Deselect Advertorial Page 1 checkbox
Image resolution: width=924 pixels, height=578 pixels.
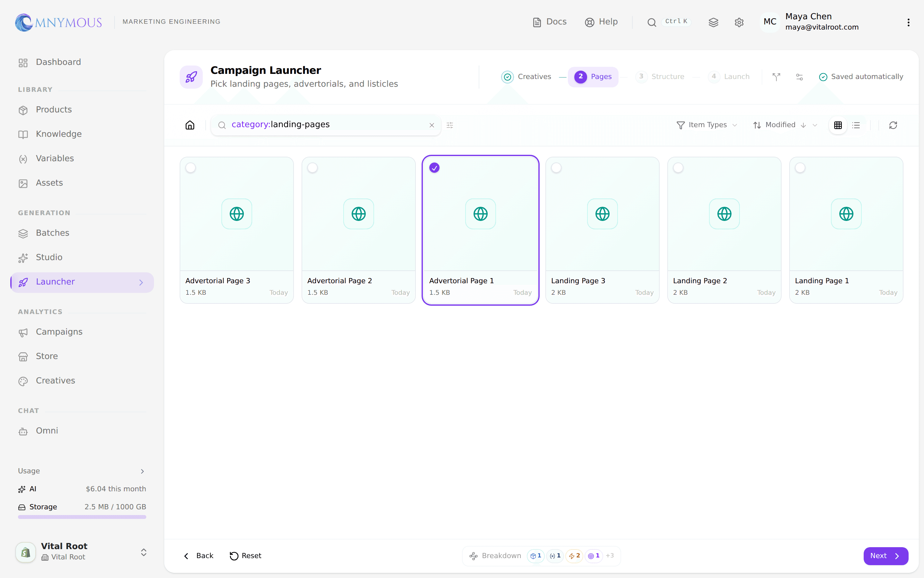coord(434,168)
